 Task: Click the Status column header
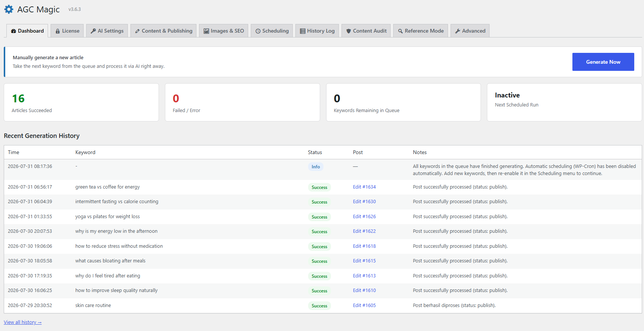(315, 152)
